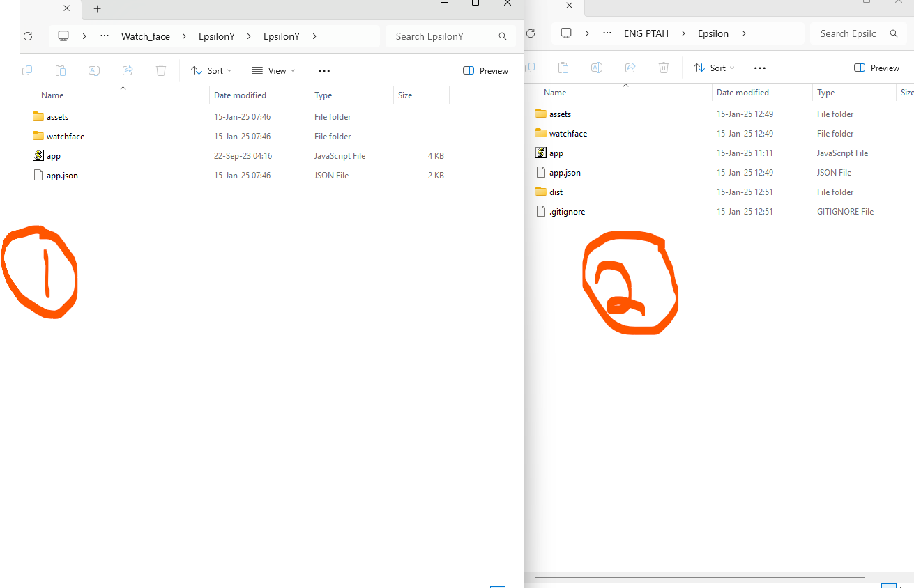Open the See more menu in the ENG PTAH Epsilon toolbar

(760, 68)
